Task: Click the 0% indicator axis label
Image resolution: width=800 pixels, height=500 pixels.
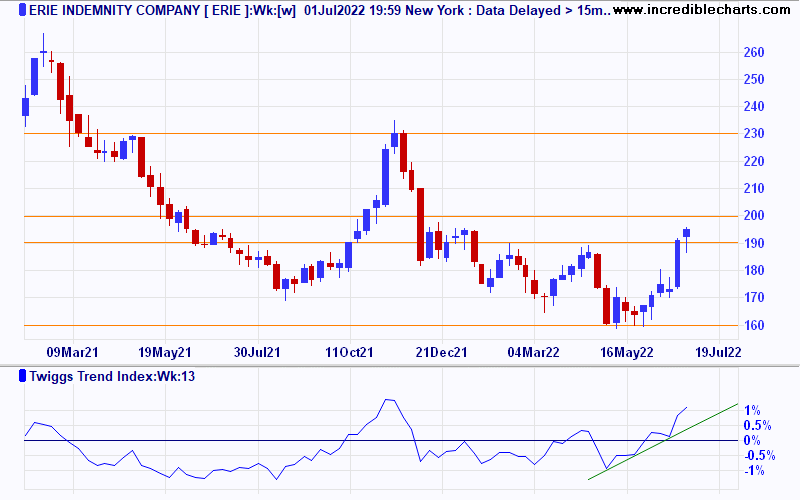Action: (x=752, y=440)
